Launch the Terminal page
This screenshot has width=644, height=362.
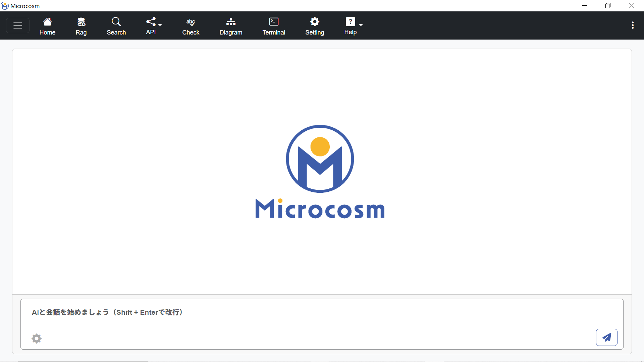pyautogui.click(x=274, y=26)
